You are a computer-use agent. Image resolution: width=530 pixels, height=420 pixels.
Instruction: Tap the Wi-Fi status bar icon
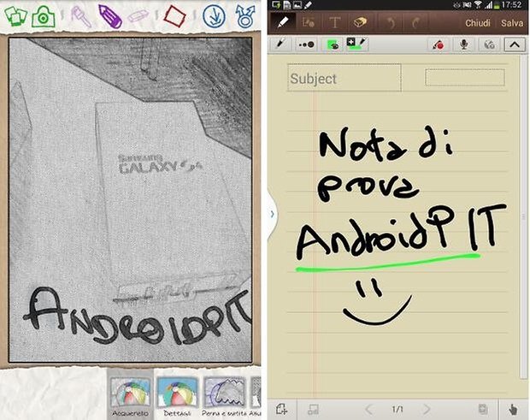(x=478, y=5)
